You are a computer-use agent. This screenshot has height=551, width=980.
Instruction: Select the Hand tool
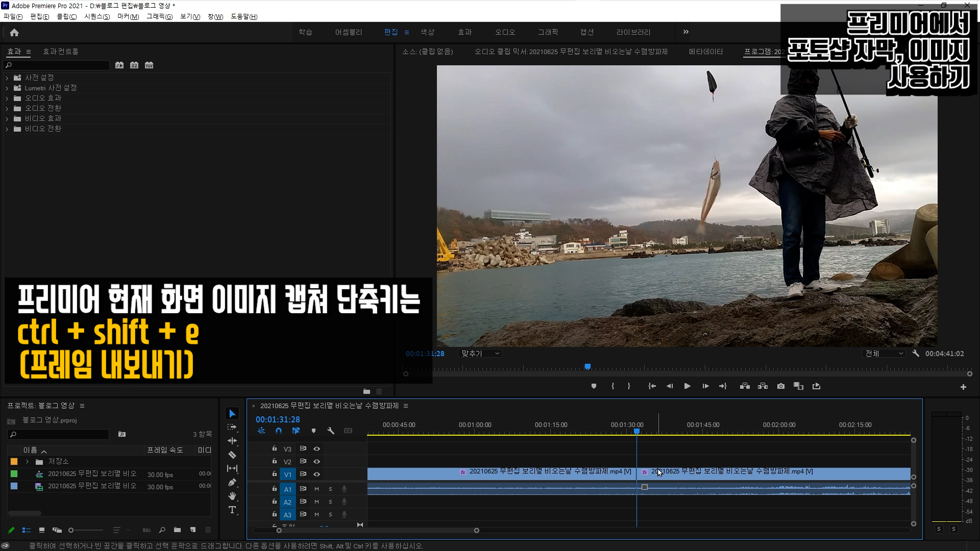tap(232, 496)
